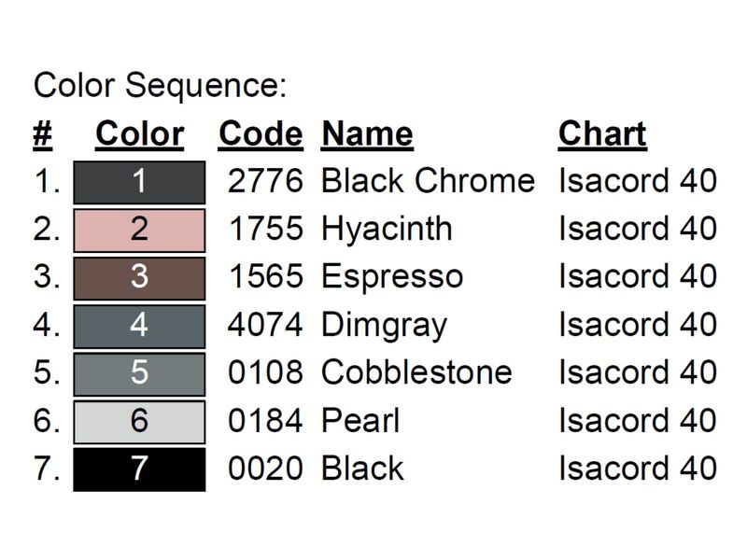Click the Color Sequence heading

click(x=160, y=86)
